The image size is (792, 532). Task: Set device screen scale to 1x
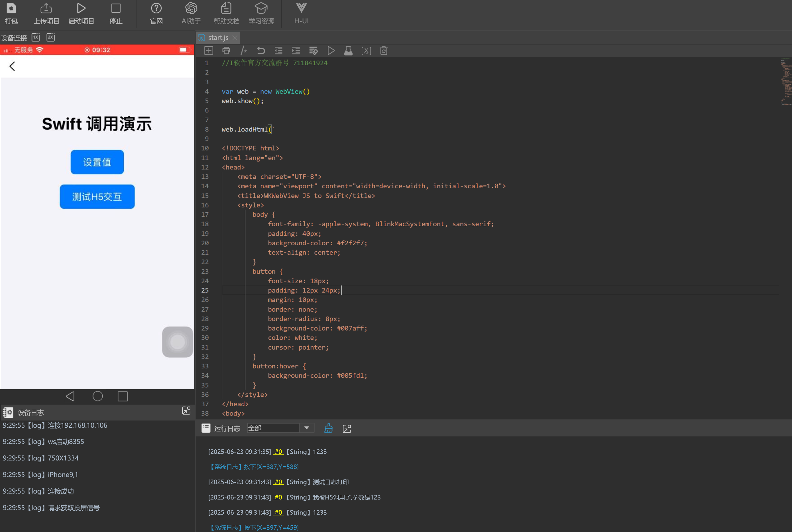pyautogui.click(x=36, y=37)
